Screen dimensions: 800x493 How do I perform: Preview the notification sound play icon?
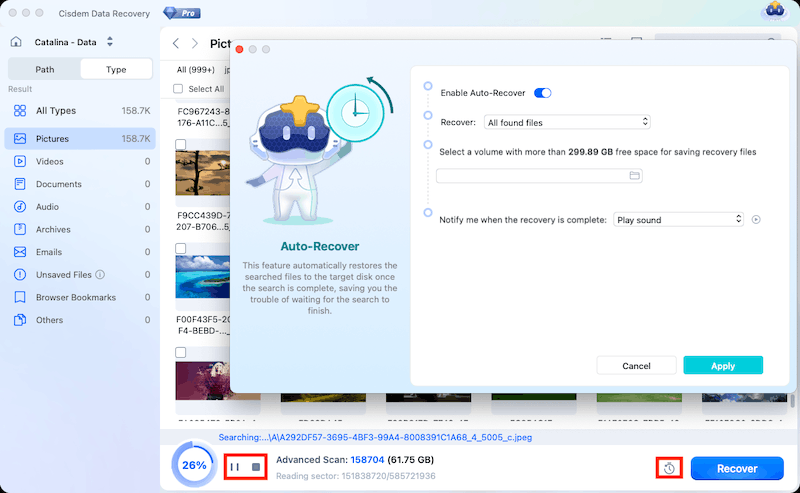(756, 219)
